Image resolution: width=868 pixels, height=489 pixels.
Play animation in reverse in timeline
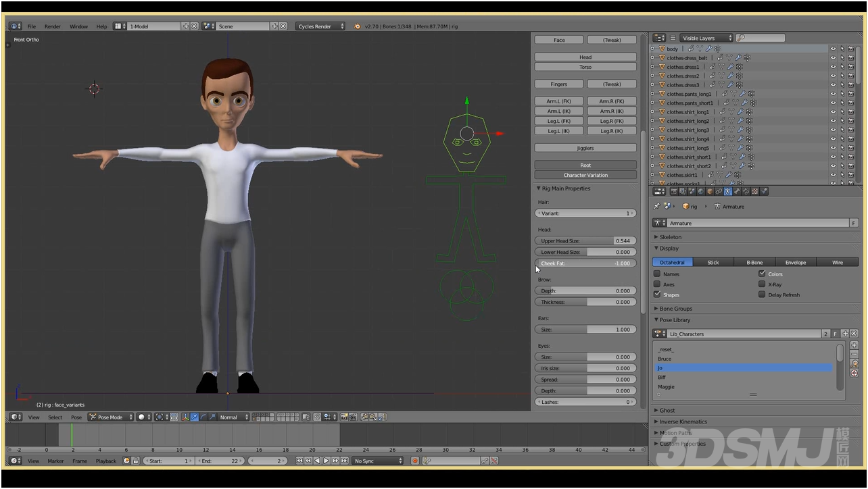(x=317, y=461)
